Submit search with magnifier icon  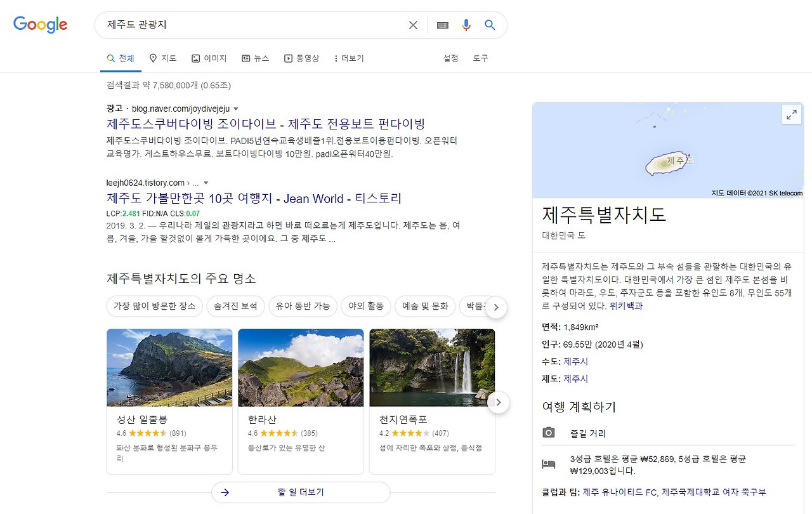(x=490, y=25)
